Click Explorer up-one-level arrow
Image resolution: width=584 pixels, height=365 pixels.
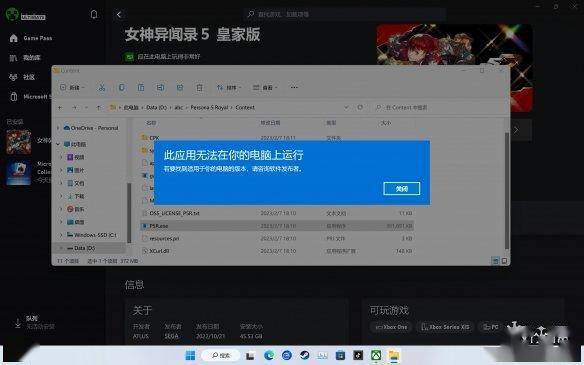pyautogui.click(x=99, y=108)
